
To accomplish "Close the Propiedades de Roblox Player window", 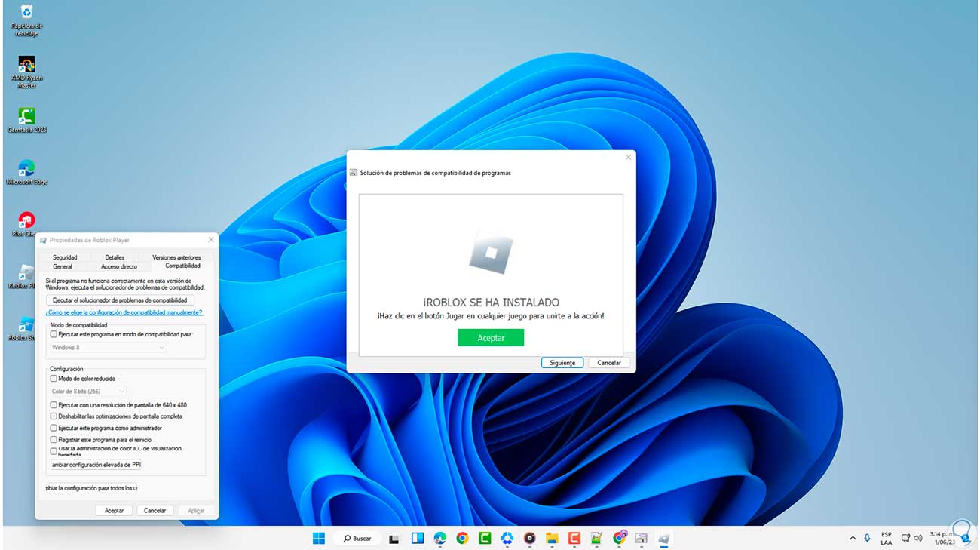I will coord(211,240).
